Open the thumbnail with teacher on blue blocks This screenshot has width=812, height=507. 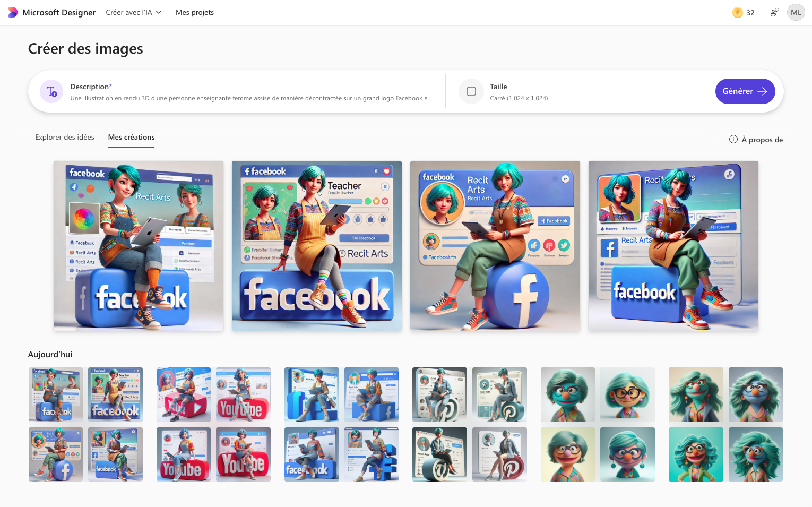coord(312,394)
